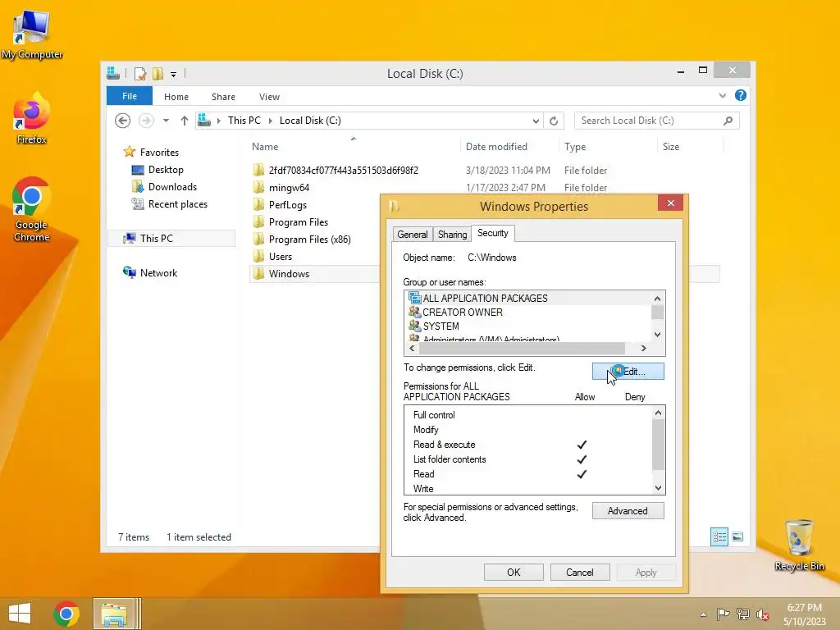Screen dimensions: 840x630
Task: Sort by Date modified column
Action: pyautogui.click(x=496, y=147)
